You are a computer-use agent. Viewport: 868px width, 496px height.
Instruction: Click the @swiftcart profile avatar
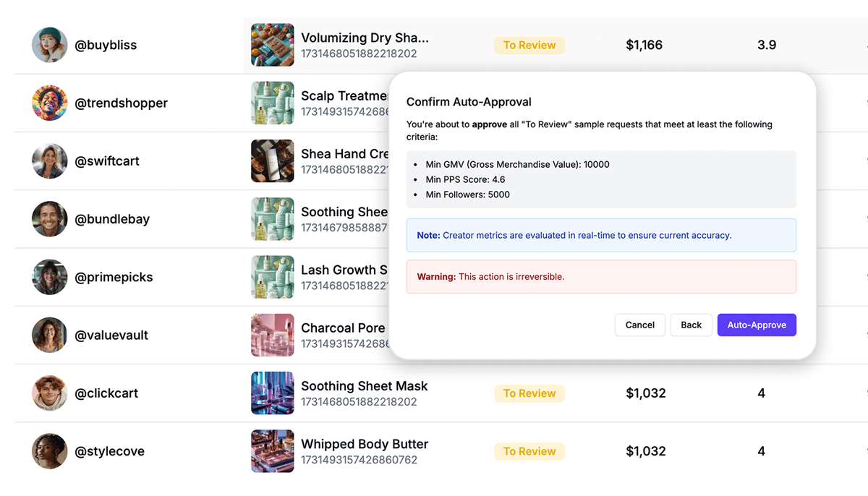click(x=49, y=161)
